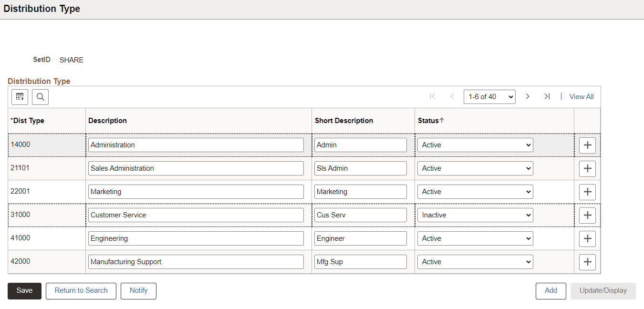Click Return to Search

pos(81,291)
